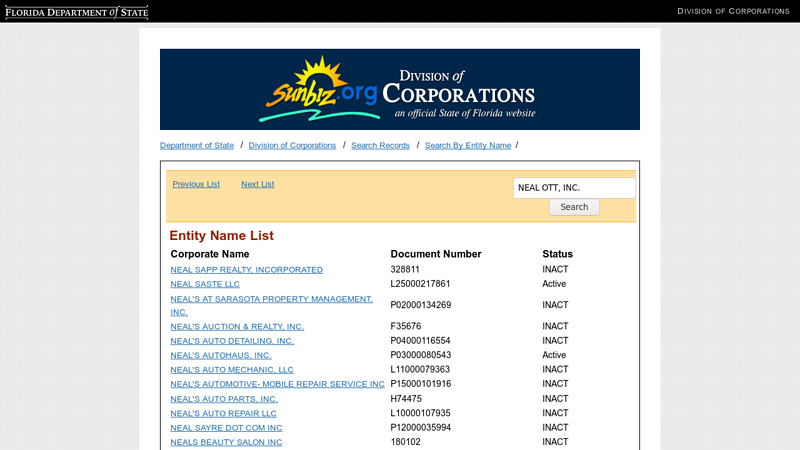Image resolution: width=800 pixels, height=450 pixels.
Task: Go to Next List
Action: (x=258, y=184)
